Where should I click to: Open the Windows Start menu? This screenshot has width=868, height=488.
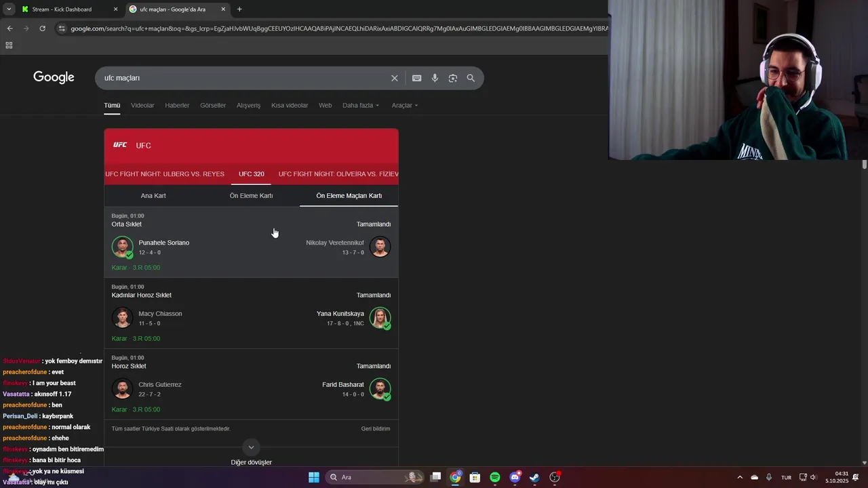[314, 477]
